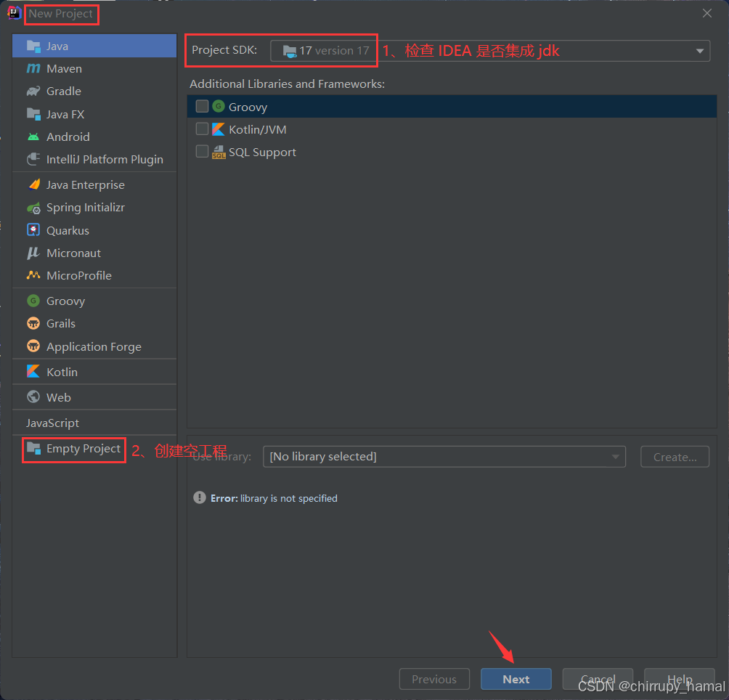Click the Application Forge icon
729x700 pixels.
[x=33, y=346]
